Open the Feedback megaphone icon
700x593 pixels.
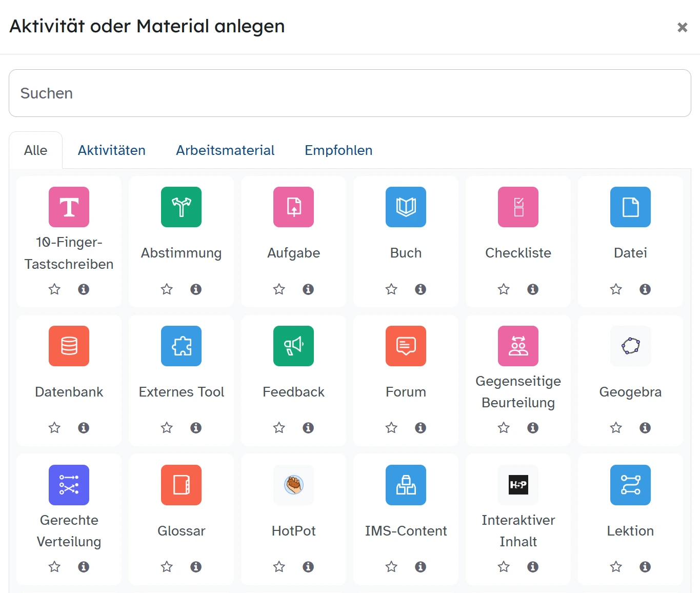pyautogui.click(x=293, y=346)
